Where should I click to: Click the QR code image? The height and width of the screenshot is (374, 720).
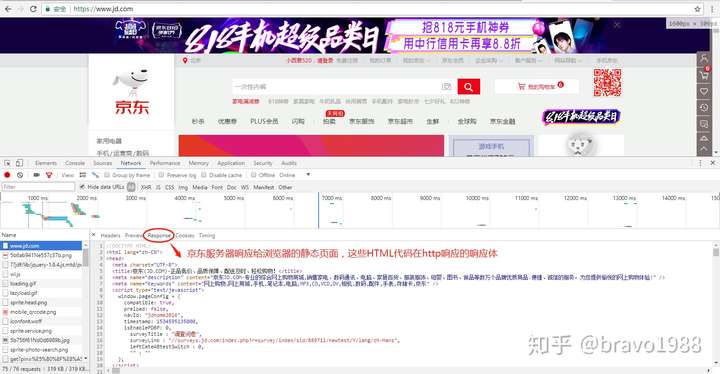(x=607, y=83)
